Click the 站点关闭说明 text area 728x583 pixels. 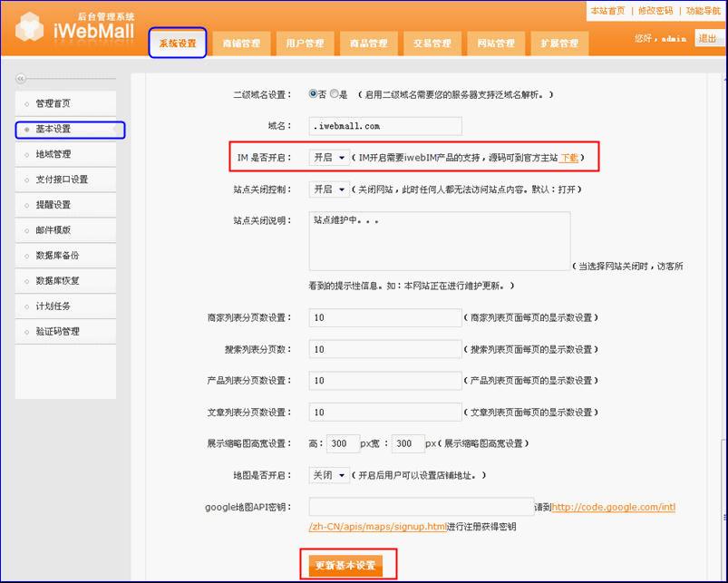coord(440,238)
